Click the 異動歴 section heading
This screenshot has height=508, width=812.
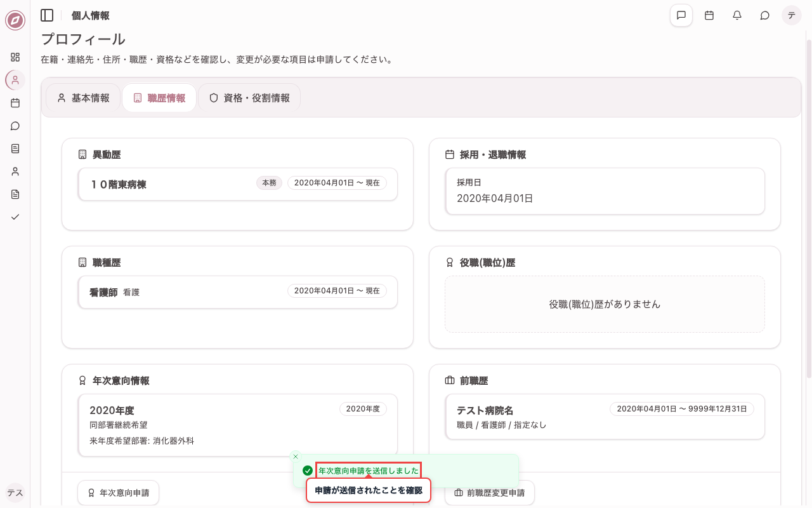107,154
